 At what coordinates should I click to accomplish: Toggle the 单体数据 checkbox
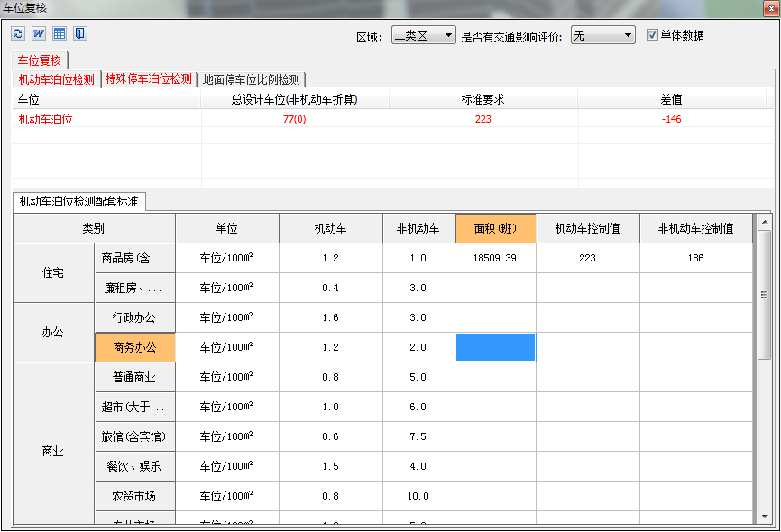click(x=651, y=34)
